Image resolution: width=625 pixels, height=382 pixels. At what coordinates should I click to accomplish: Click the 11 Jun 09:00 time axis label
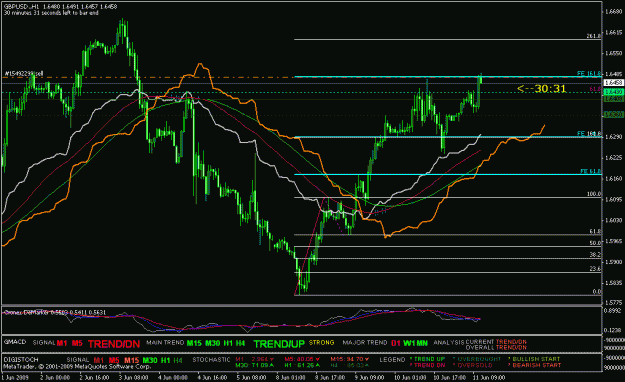pyautogui.click(x=489, y=377)
